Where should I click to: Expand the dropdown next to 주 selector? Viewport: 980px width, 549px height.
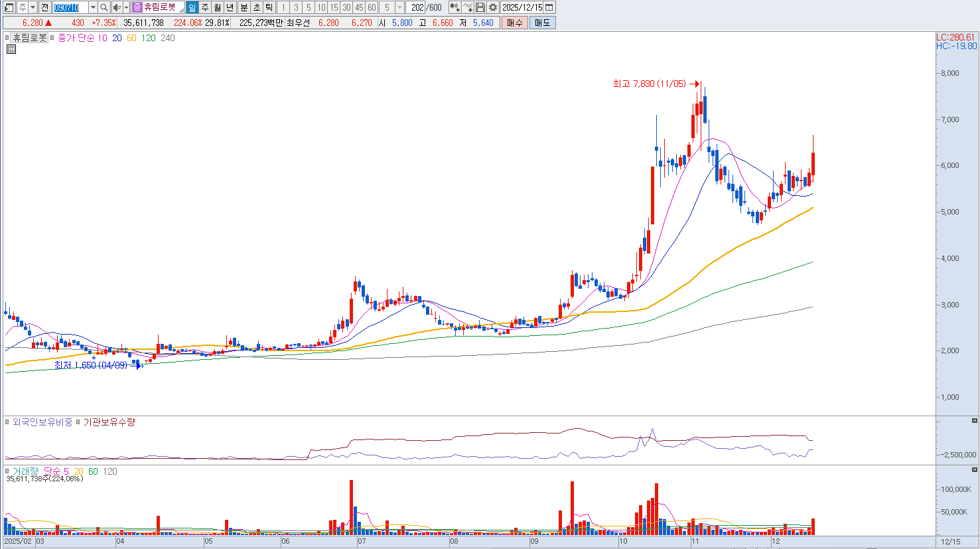pos(33,7)
